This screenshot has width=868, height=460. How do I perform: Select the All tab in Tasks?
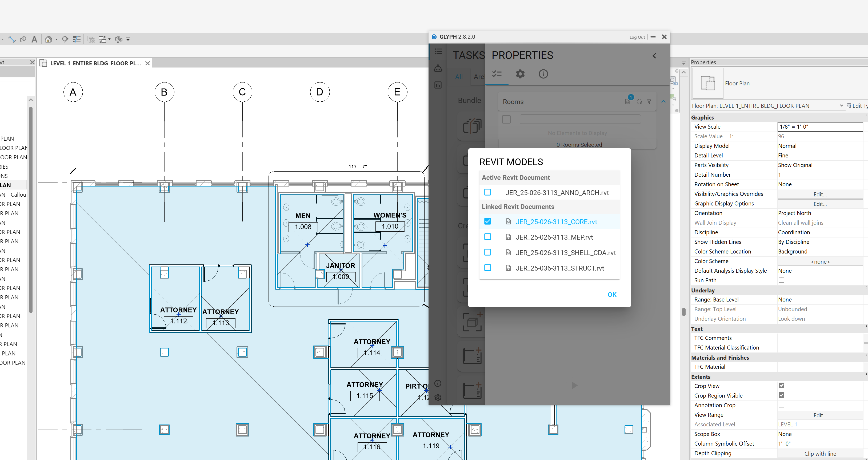459,77
